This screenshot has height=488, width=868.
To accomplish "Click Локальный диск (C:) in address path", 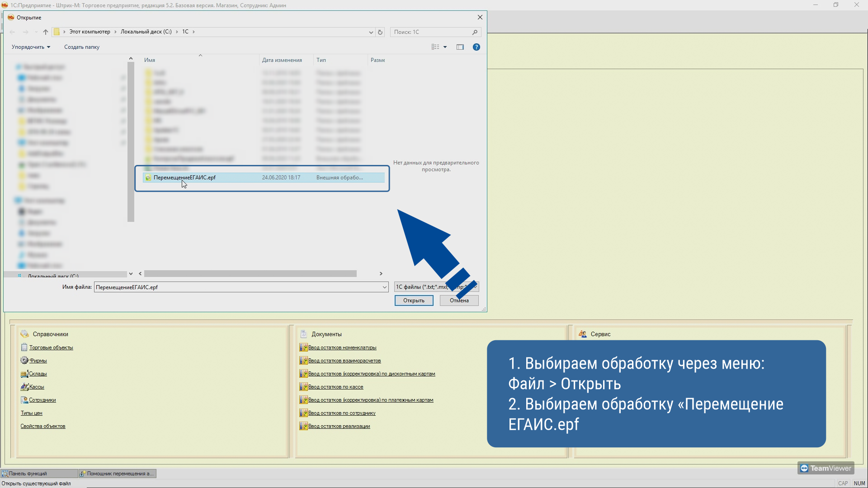I will click(x=146, y=32).
